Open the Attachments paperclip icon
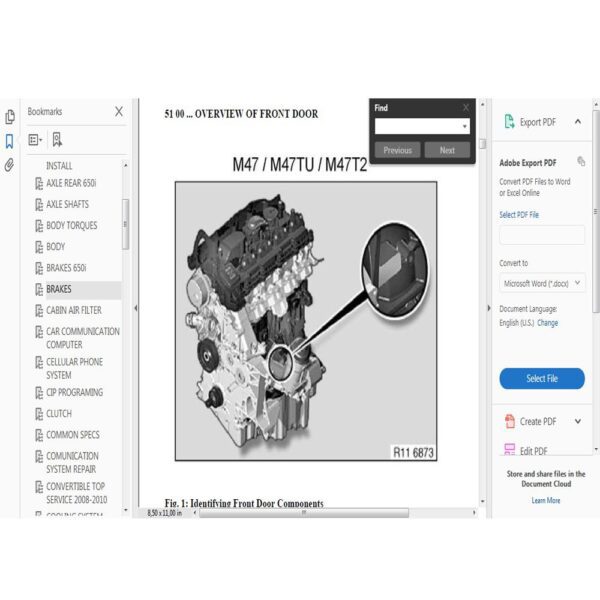This screenshot has width=600, height=600. click(10, 165)
